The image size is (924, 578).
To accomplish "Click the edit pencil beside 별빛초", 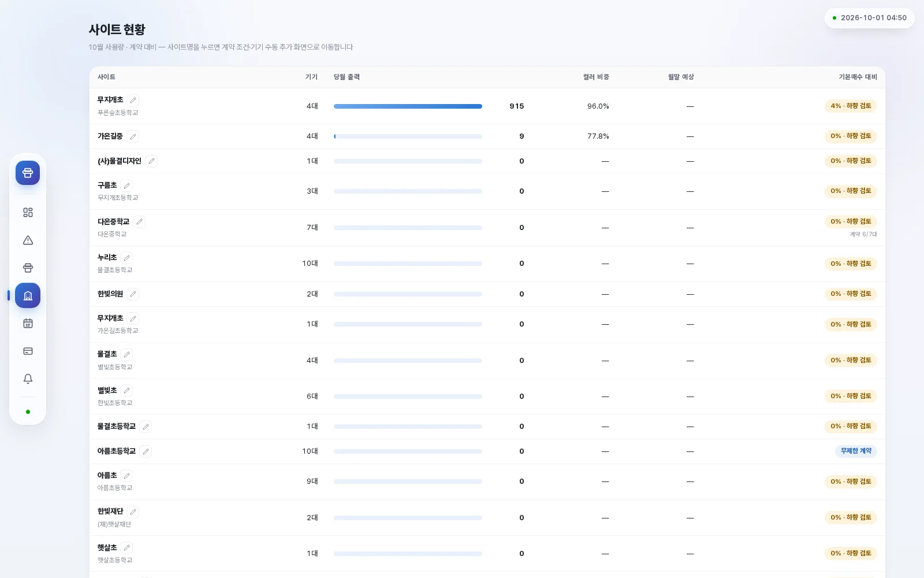I will pyautogui.click(x=127, y=391).
